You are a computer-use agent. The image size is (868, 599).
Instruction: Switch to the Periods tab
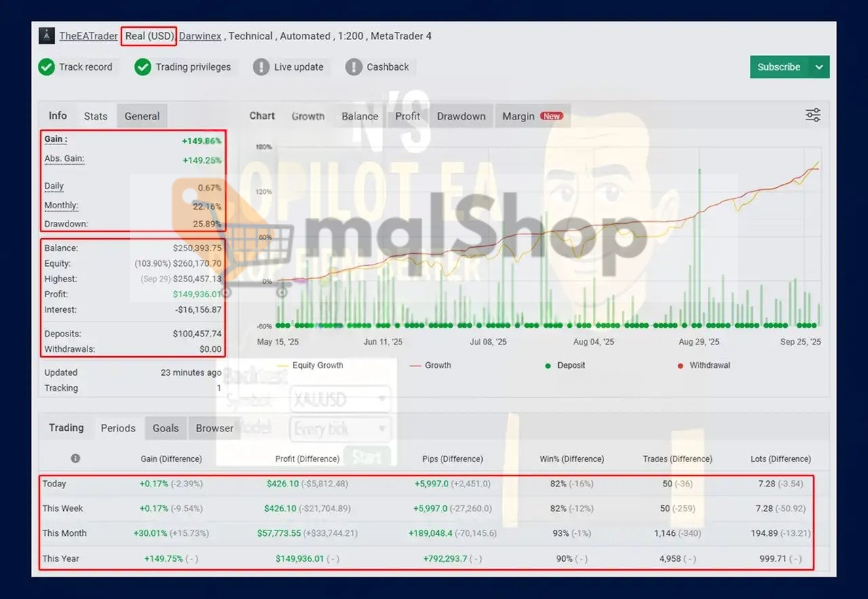pyautogui.click(x=118, y=428)
